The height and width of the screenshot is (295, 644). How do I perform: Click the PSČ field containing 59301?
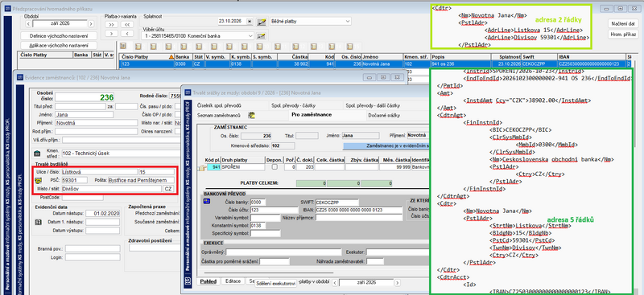74,180
